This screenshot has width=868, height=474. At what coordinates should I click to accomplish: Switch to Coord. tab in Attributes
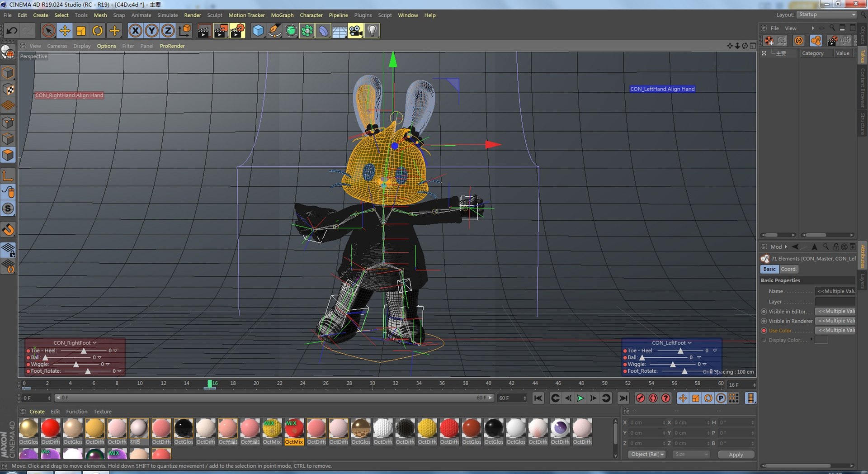click(788, 269)
